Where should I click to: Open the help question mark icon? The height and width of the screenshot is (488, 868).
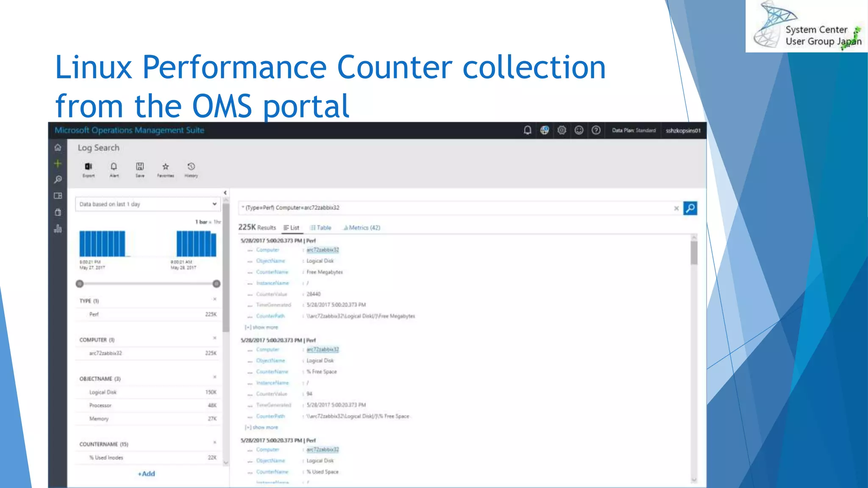(x=596, y=130)
